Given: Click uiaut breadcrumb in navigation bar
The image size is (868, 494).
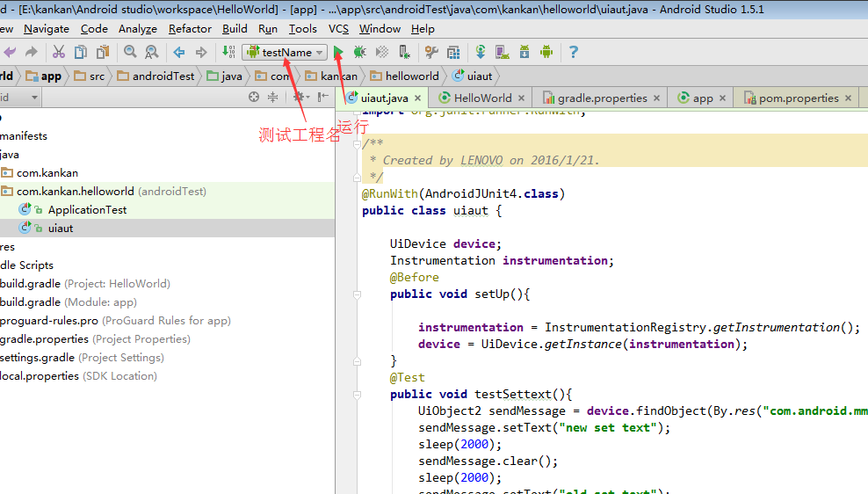Looking at the screenshot, I should point(472,76).
